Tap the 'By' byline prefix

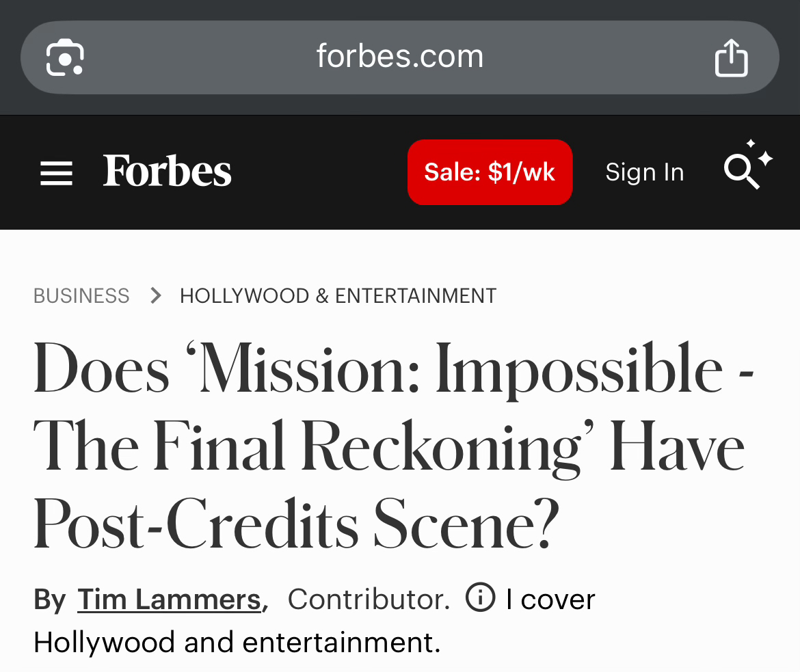pos(49,600)
